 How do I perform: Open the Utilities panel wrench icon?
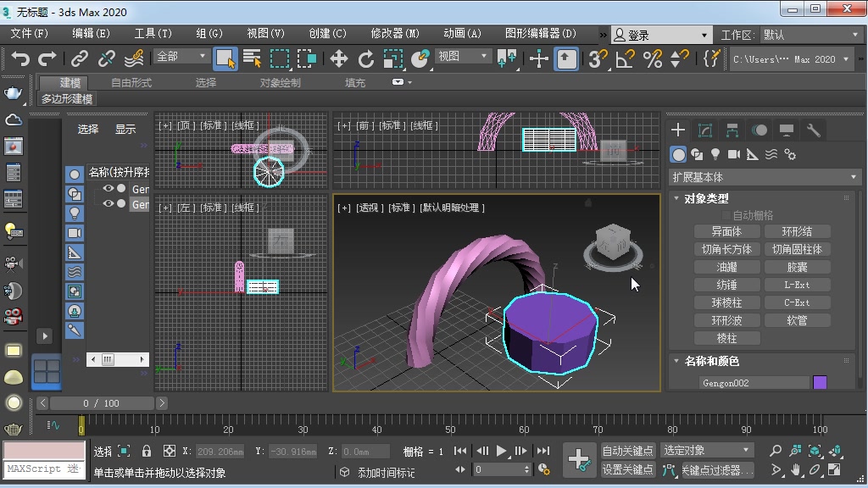(x=815, y=131)
